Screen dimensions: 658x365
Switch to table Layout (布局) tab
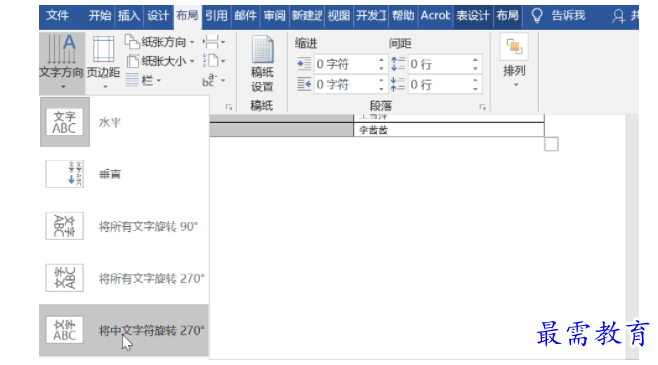[x=508, y=16]
